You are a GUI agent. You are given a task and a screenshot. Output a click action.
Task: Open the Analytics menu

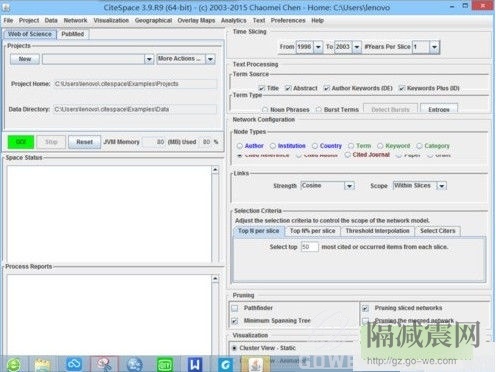pos(234,20)
